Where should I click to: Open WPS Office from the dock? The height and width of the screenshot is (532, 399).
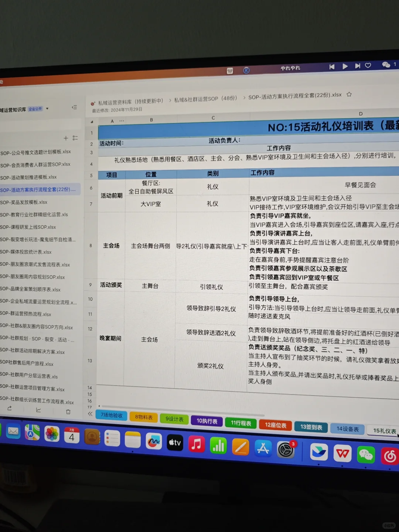[x=342, y=454]
